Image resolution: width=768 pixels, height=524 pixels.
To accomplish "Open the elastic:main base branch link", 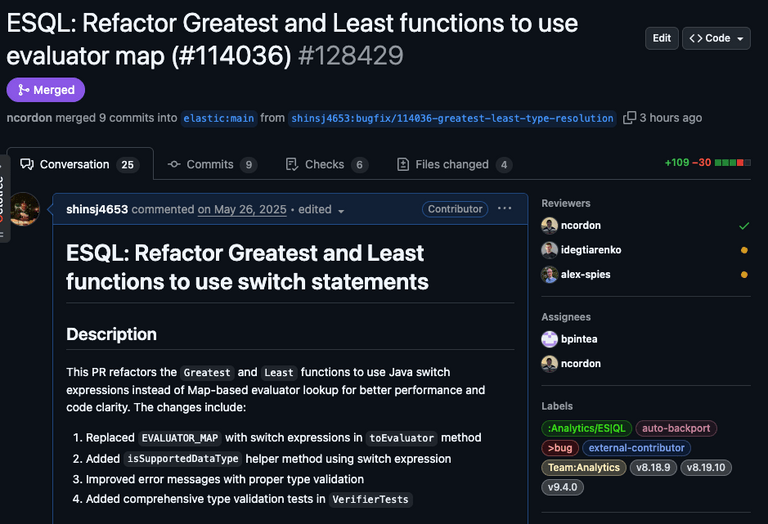I will pyautogui.click(x=218, y=118).
